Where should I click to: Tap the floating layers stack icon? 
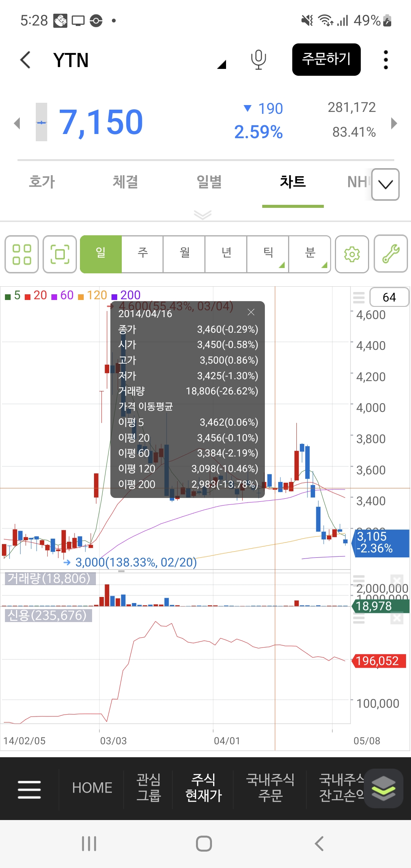pyautogui.click(x=384, y=788)
